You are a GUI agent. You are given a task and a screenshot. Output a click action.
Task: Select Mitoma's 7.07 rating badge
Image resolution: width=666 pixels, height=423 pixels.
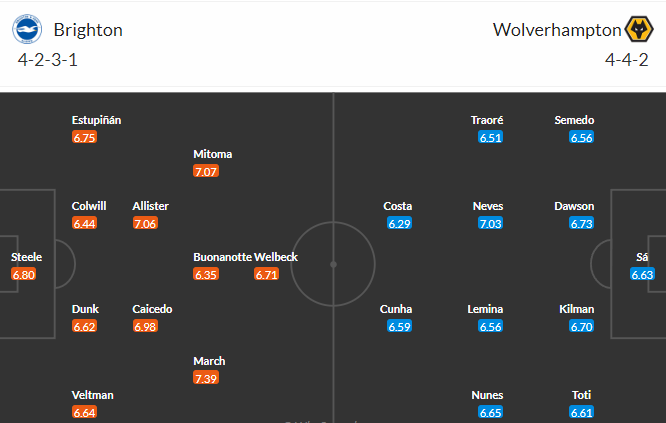(206, 172)
